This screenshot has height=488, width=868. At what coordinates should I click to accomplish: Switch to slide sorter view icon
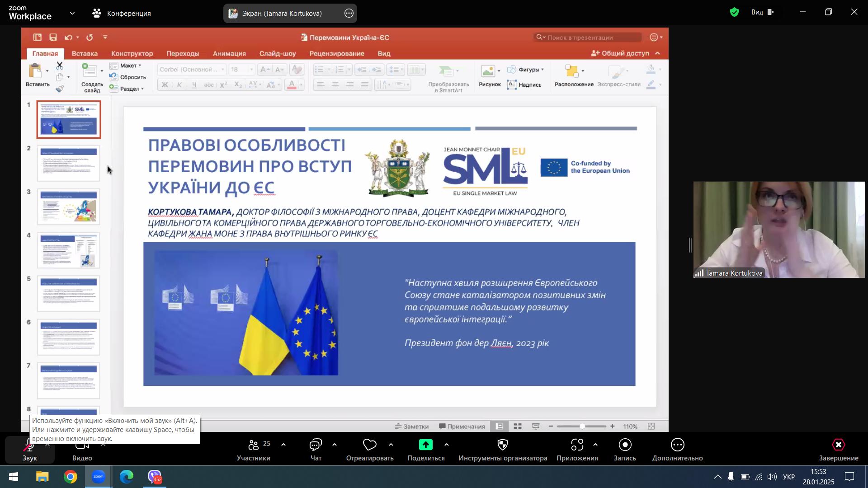coord(518,426)
